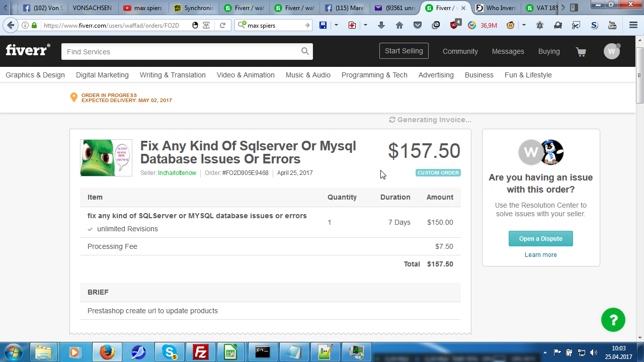644x362 pixels.
Task: Close the active Fiverr browser tab
Action: click(463, 8)
